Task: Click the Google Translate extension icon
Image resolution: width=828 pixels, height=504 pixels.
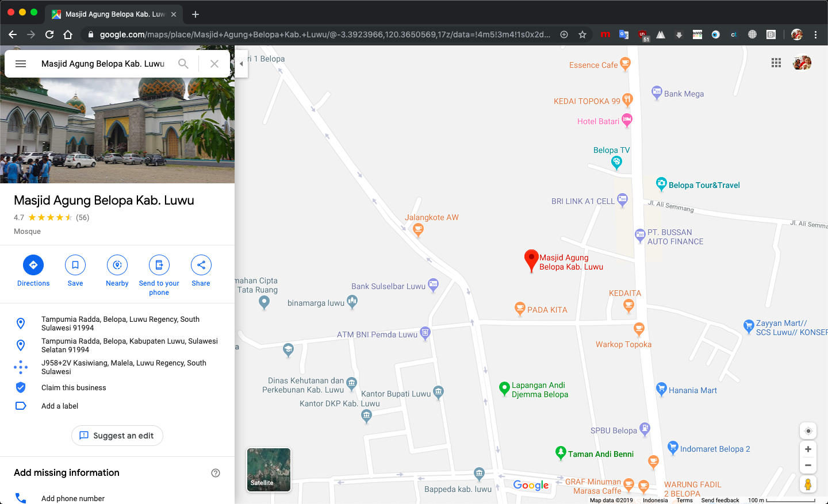Action: pos(624,34)
